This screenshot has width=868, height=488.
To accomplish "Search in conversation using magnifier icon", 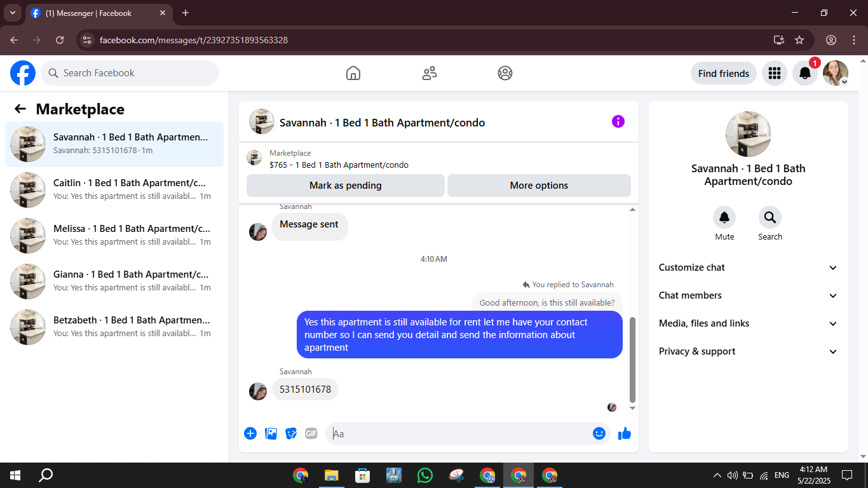I will click(x=770, y=218).
